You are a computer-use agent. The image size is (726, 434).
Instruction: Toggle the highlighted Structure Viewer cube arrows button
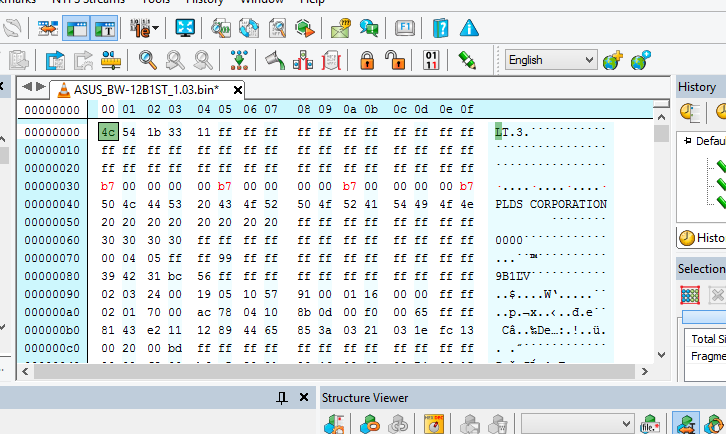tap(686, 423)
